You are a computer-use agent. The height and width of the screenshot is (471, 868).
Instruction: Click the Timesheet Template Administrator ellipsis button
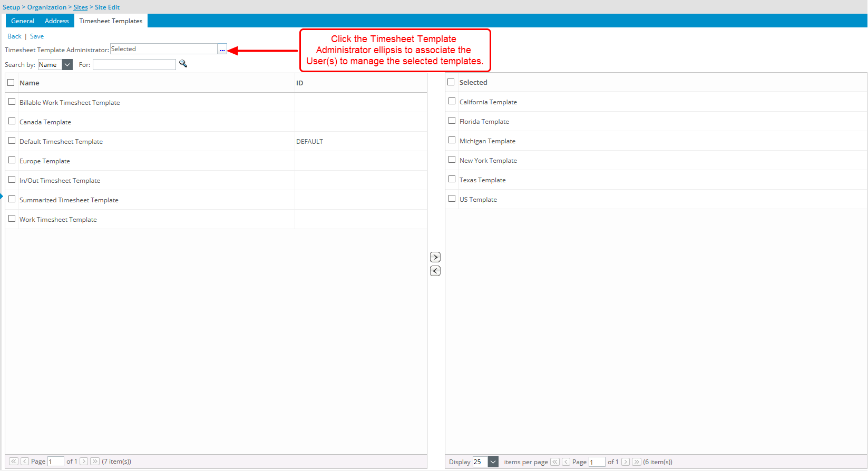pos(222,50)
